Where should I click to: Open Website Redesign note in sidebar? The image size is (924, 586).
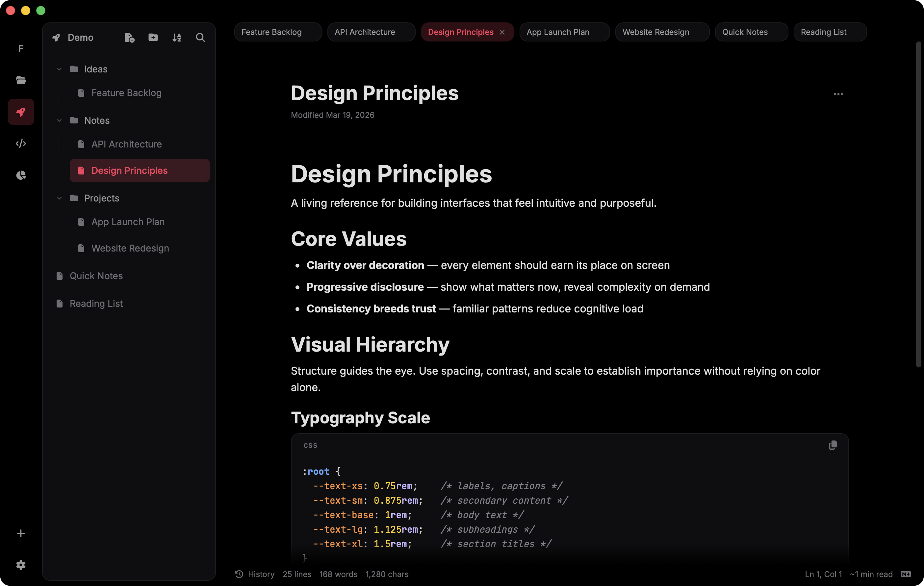(x=140, y=249)
